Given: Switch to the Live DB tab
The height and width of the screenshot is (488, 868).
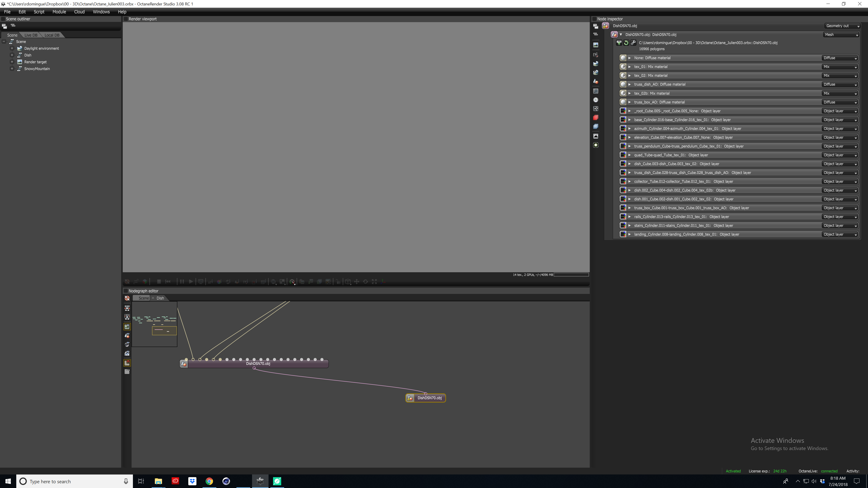Looking at the screenshot, I should tap(31, 35).
